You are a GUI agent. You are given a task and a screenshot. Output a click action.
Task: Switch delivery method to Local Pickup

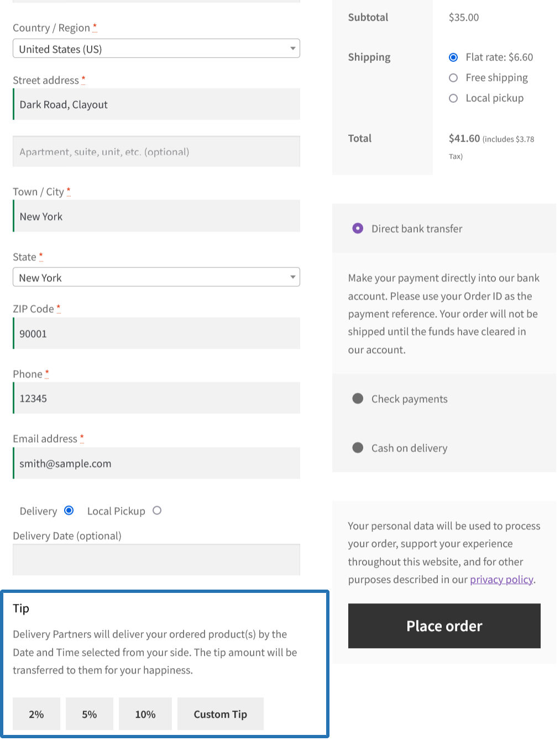coord(157,511)
